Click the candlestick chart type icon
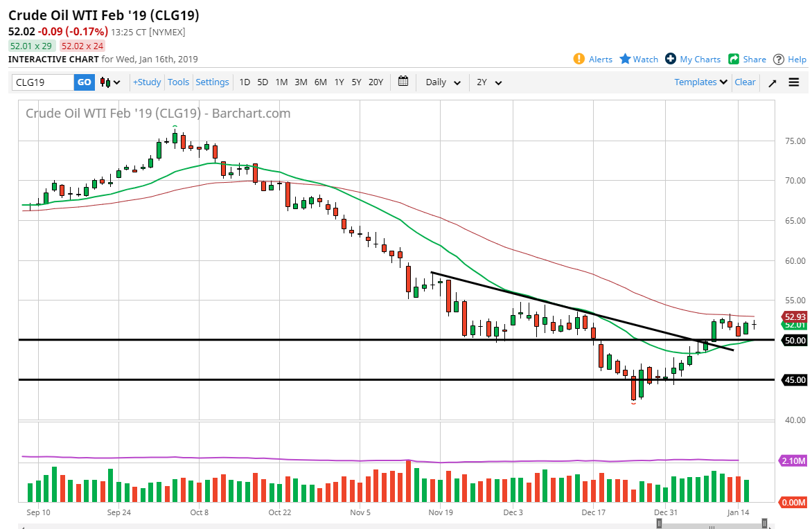Screen dimensions: 812x529 [x=105, y=82]
